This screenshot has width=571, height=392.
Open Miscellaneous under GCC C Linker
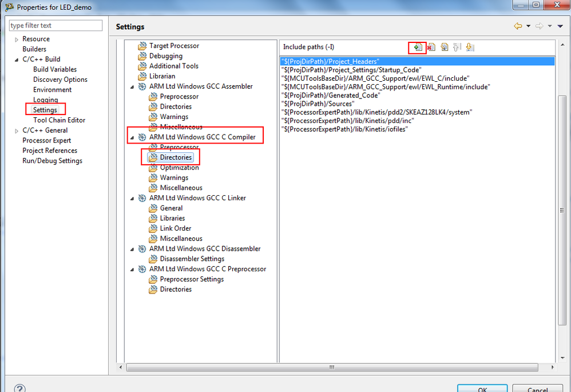pos(181,239)
